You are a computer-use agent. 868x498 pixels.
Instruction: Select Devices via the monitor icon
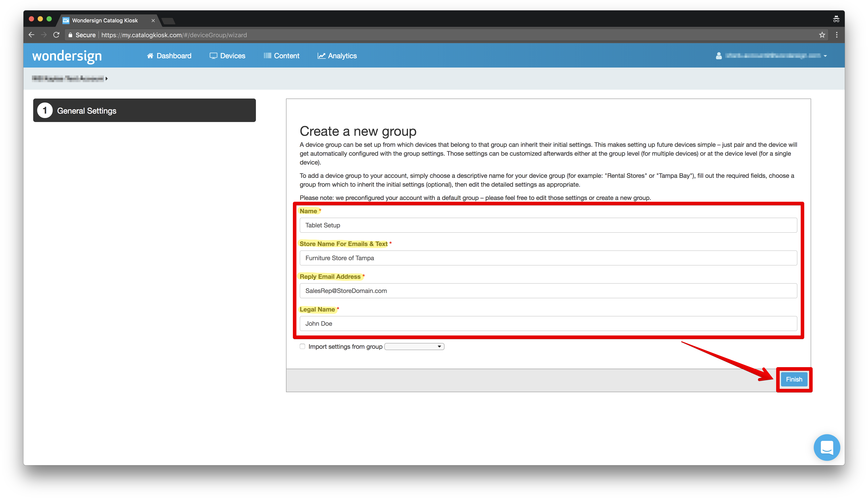[213, 55]
